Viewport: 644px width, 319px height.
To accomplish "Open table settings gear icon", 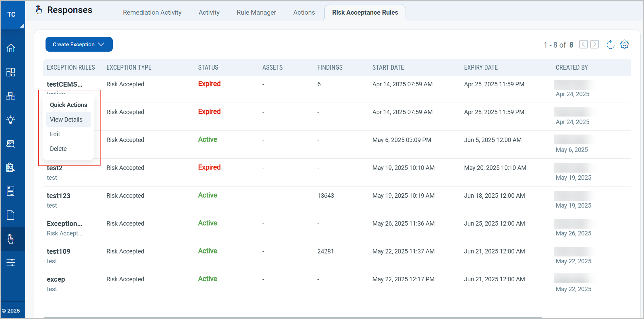I will 624,45.
